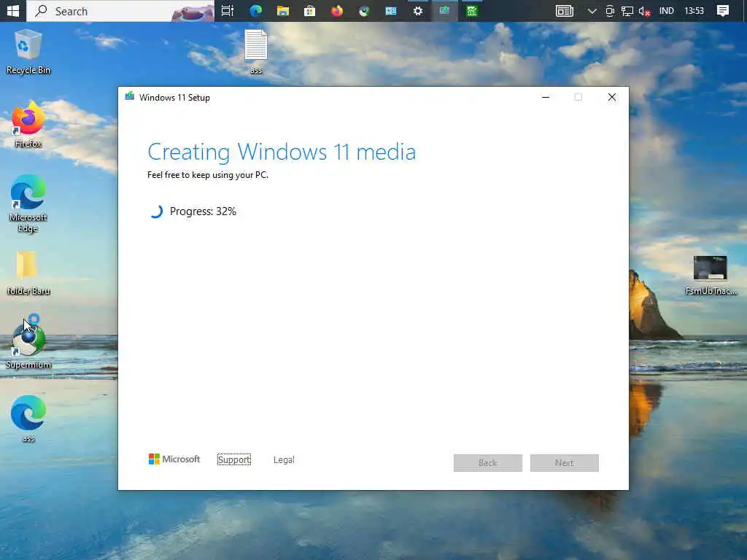Open the blue app icon left of Settings
Viewport: 747px width, 560px height.
pyautogui.click(x=391, y=10)
